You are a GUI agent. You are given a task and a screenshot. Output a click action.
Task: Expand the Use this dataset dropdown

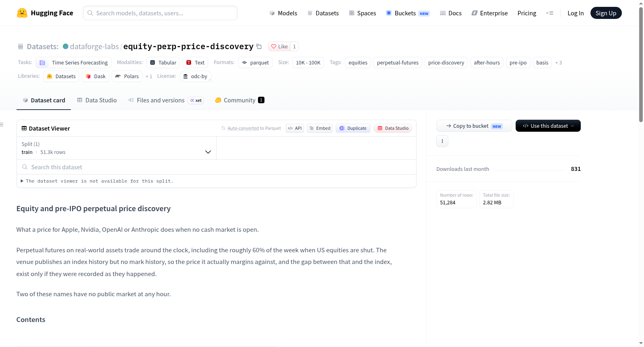pos(548,126)
